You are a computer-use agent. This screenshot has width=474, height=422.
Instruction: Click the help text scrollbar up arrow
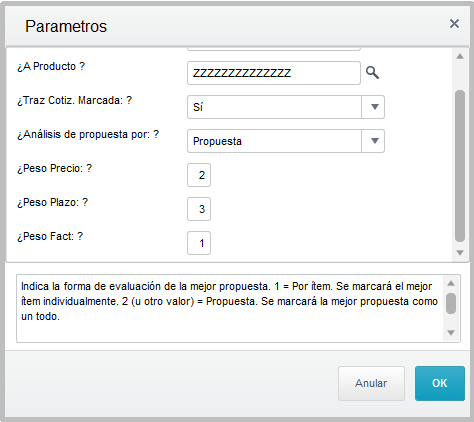click(x=451, y=283)
